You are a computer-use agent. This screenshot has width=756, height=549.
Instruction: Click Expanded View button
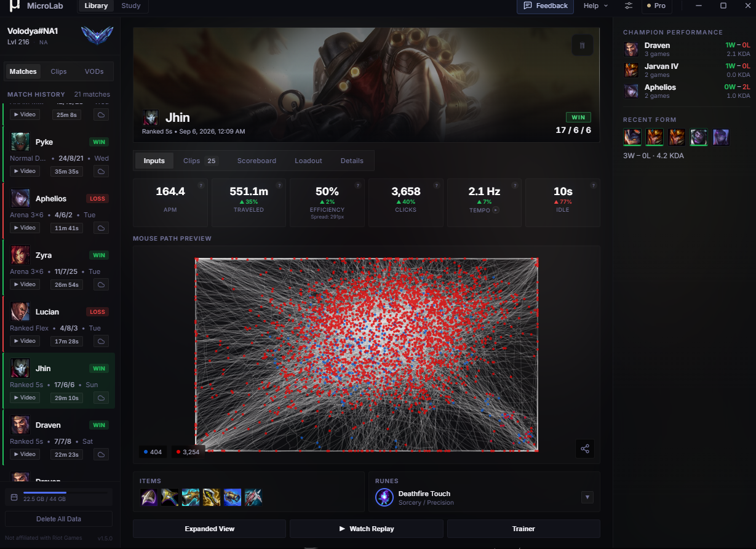point(210,529)
